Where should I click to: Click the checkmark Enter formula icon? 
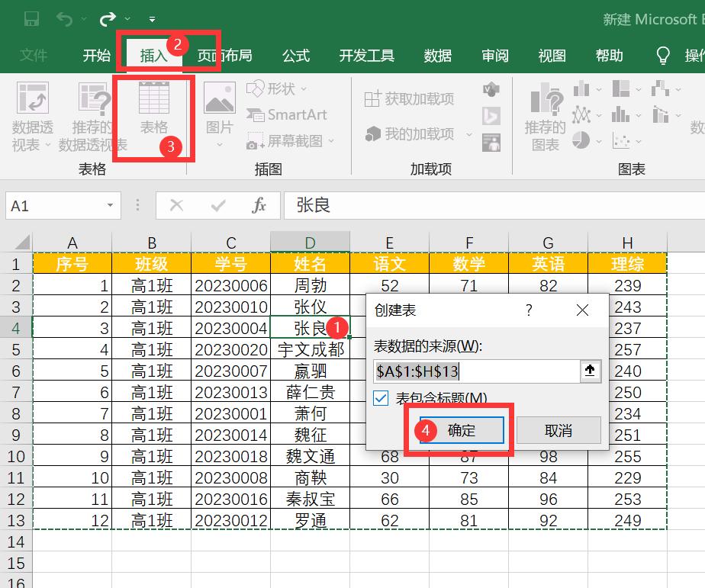click(x=218, y=205)
